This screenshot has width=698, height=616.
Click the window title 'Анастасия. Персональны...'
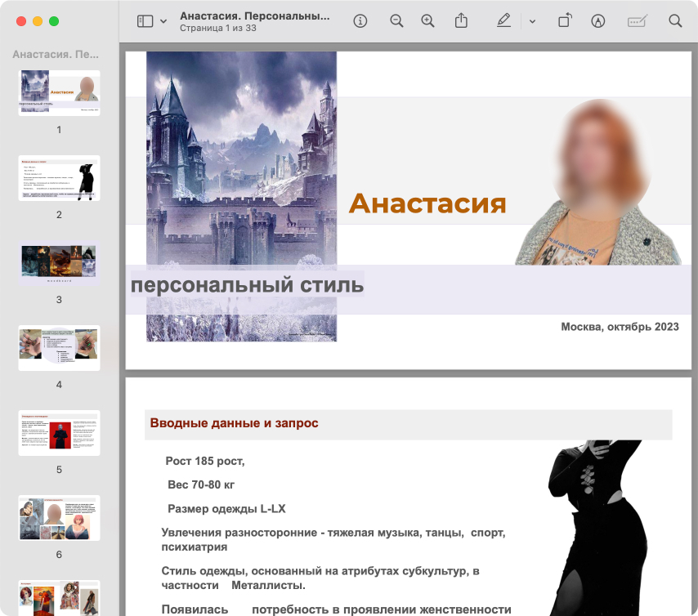pos(255,16)
